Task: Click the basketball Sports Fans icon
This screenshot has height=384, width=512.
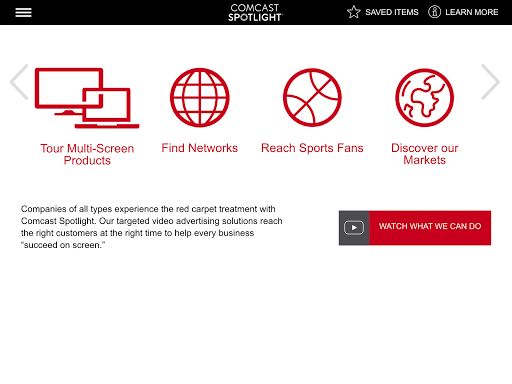Action: pos(312,98)
